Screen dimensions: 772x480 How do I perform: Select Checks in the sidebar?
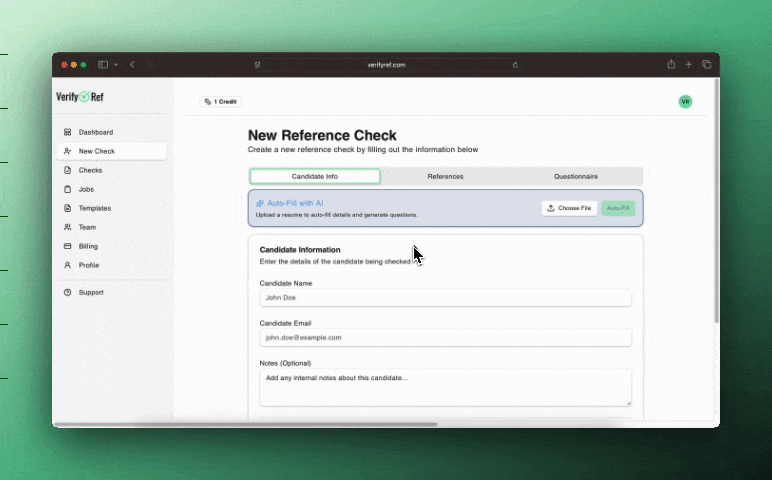coord(90,170)
